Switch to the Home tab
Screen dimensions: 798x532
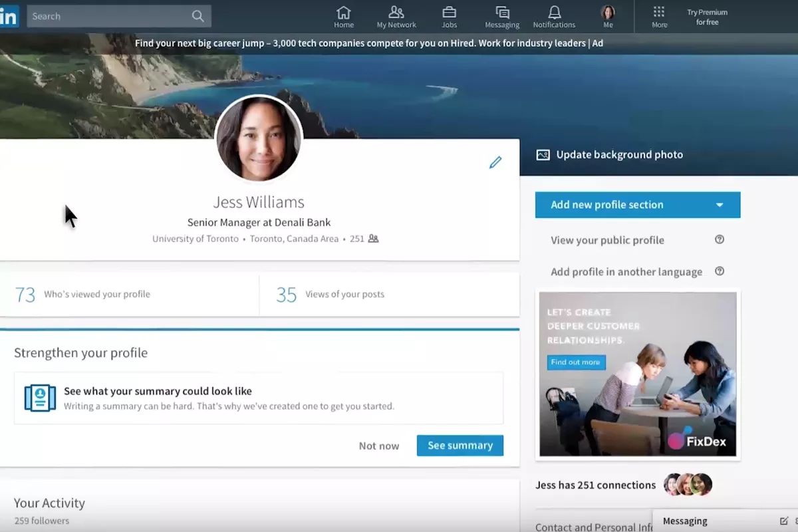[343, 12]
